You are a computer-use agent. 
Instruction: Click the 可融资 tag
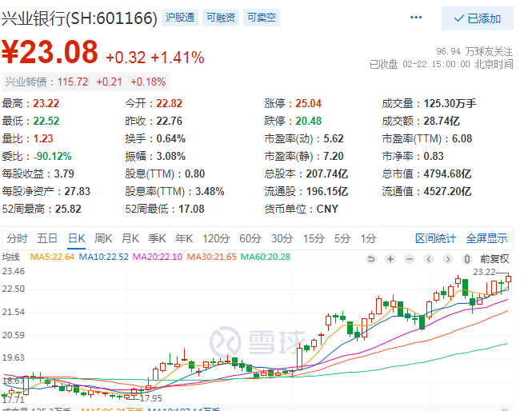coord(221,18)
